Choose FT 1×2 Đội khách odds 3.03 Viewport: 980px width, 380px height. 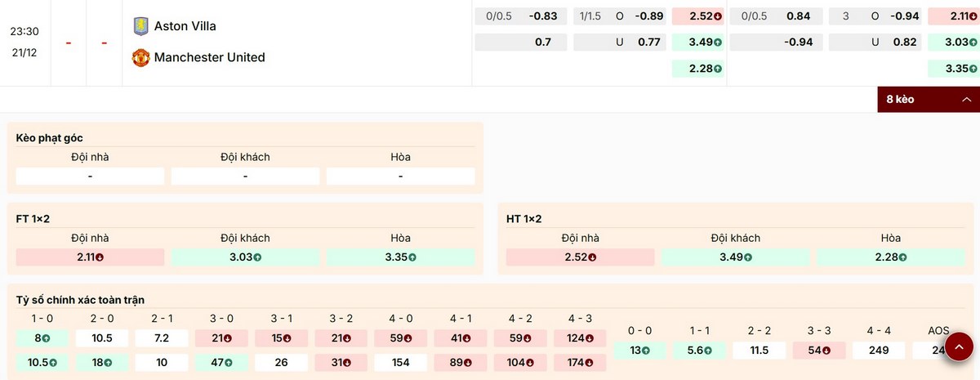coord(245,257)
